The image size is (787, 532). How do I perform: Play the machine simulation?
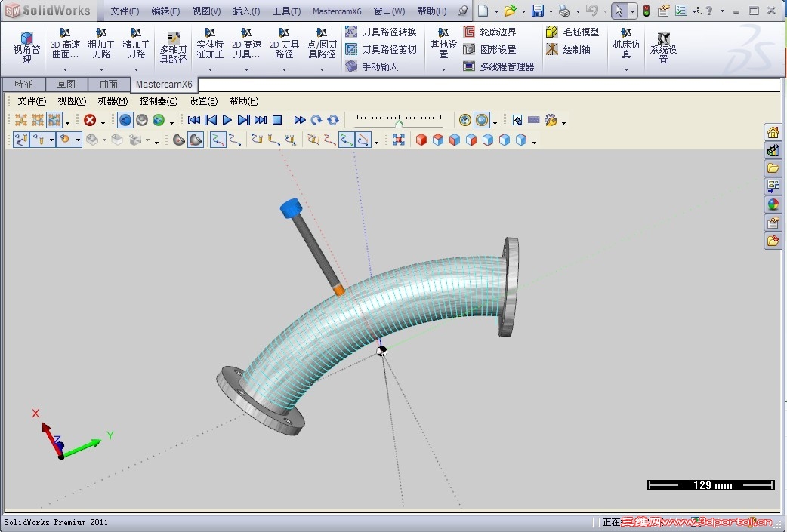[227, 120]
